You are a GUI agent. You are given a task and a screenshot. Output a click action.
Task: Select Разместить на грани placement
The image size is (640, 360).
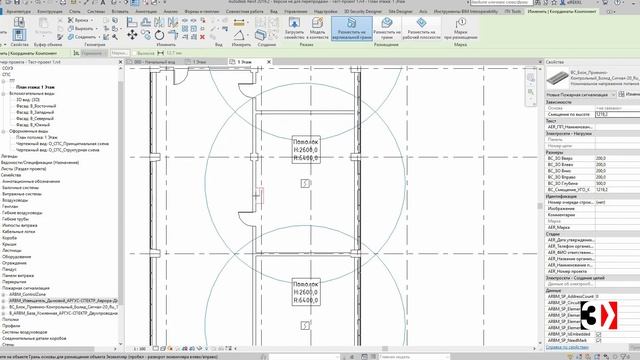pos(387,28)
